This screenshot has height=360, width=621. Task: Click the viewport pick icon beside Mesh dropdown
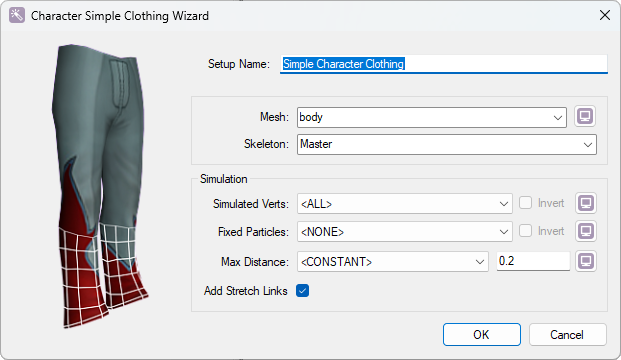tap(585, 116)
